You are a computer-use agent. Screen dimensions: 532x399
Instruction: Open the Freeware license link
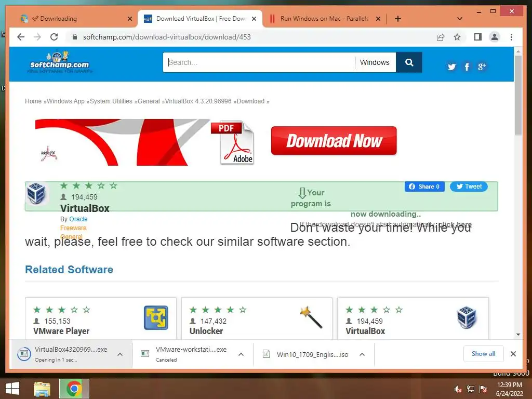[x=73, y=228]
